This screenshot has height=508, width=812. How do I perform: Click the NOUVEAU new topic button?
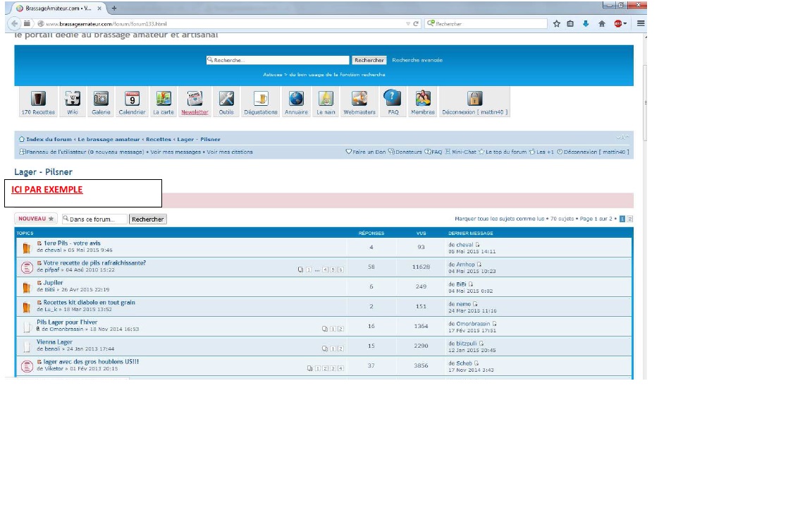(x=36, y=219)
